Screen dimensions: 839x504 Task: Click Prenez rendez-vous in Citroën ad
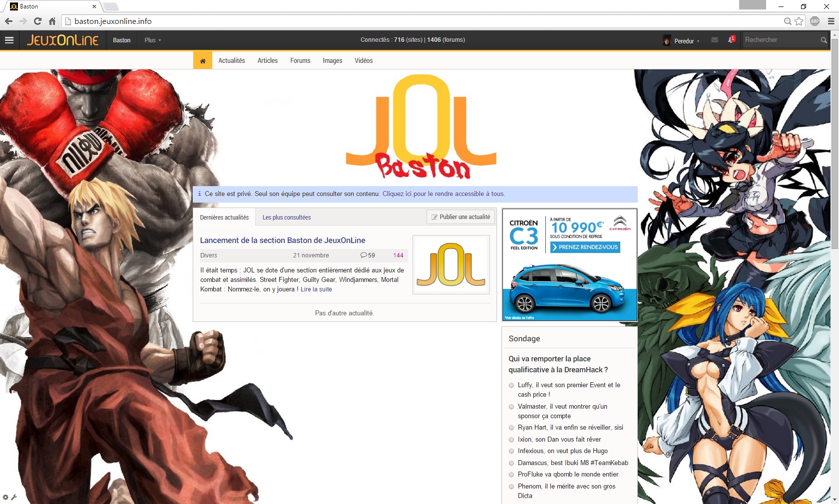[585, 247]
